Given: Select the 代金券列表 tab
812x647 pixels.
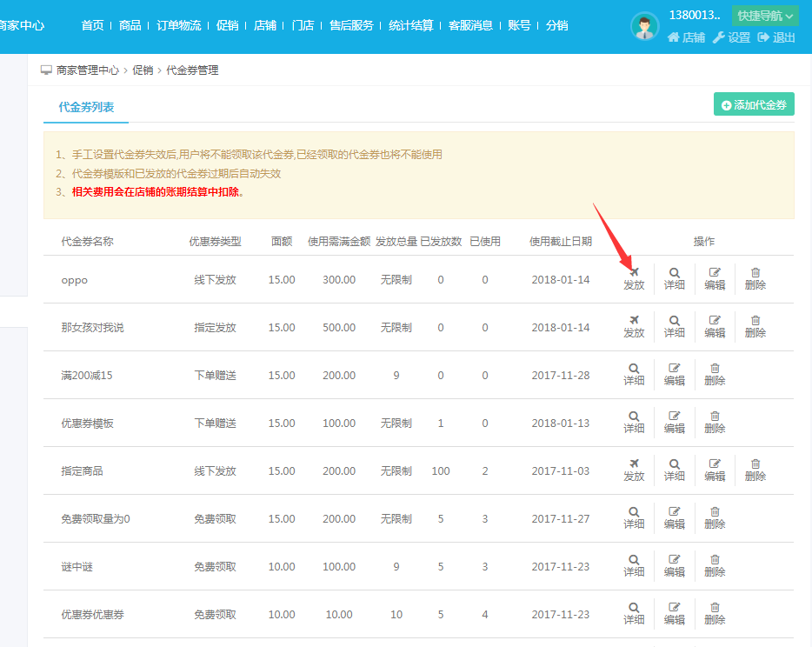Looking at the screenshot, I should tap(86, 107).
